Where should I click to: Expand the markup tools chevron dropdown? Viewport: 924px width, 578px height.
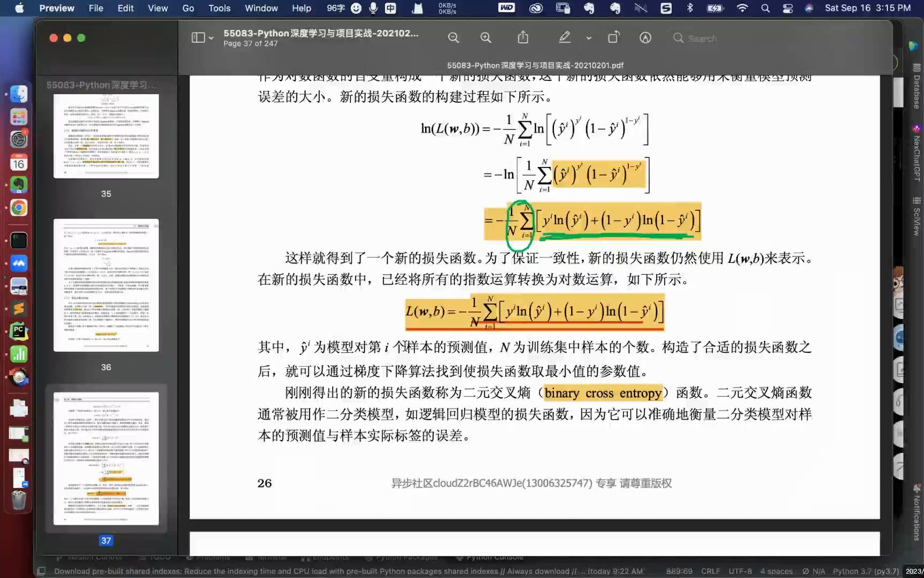coord(588,38)
